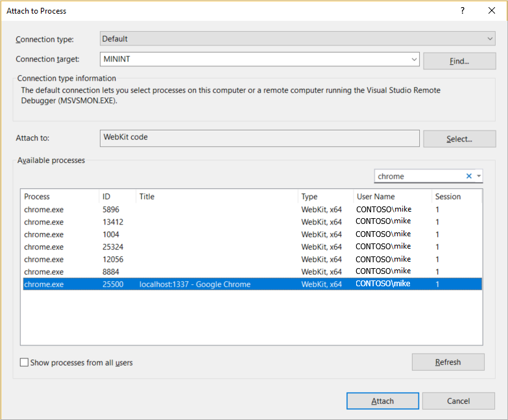
Task: Select the localhost:1337 Google Chrome process
Action: pos(195,284)
